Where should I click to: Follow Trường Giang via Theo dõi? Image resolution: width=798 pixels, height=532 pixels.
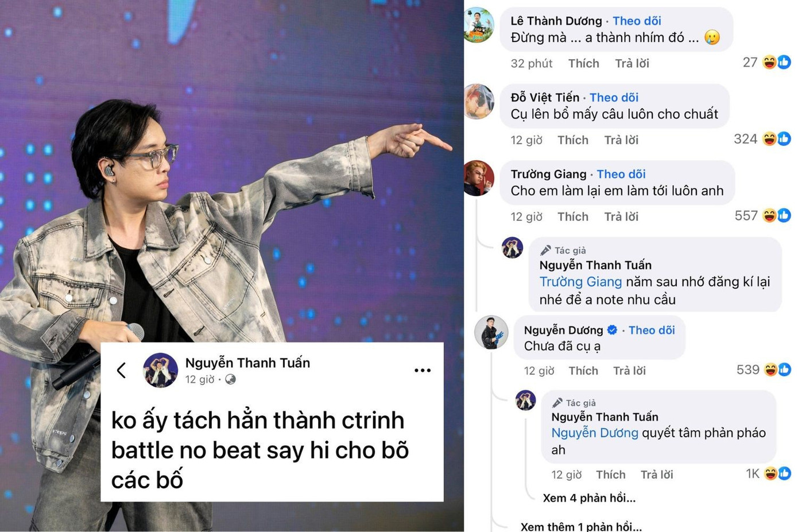point(621,174)
